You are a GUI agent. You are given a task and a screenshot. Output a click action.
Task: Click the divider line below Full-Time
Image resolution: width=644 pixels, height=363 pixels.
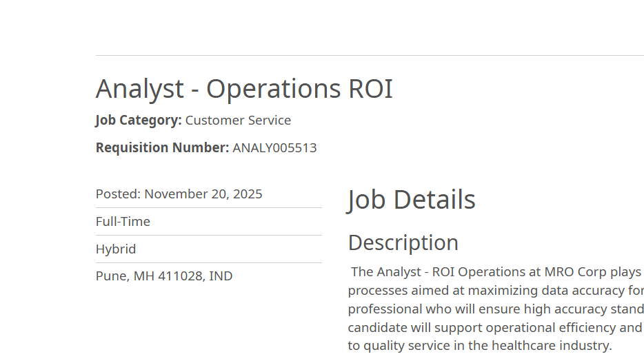[x=208, y=235]
